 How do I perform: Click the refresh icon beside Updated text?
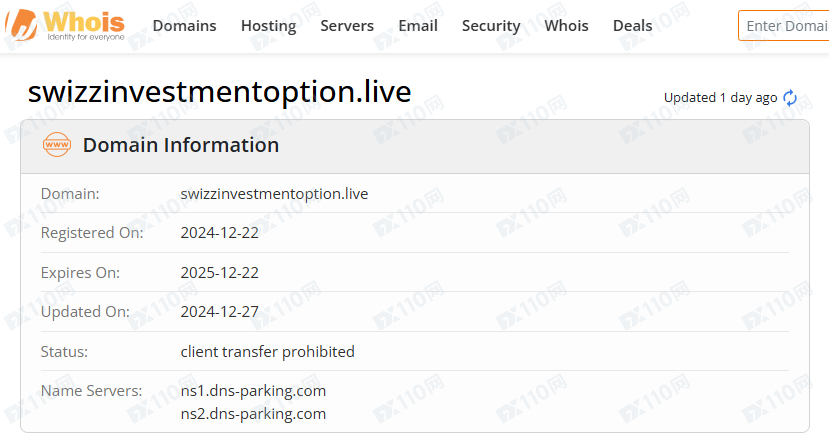click(790, 98)
